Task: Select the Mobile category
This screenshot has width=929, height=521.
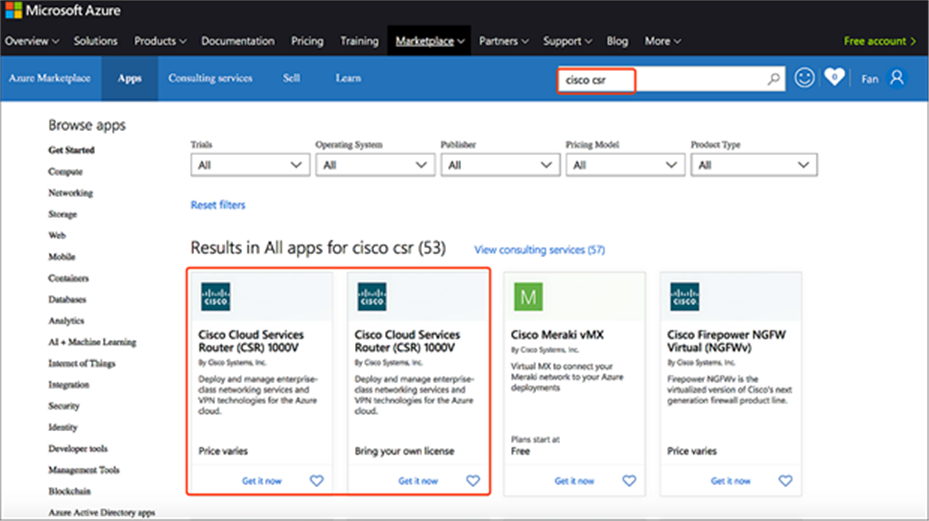Action: pyautogui.click(x=62, y=257)
